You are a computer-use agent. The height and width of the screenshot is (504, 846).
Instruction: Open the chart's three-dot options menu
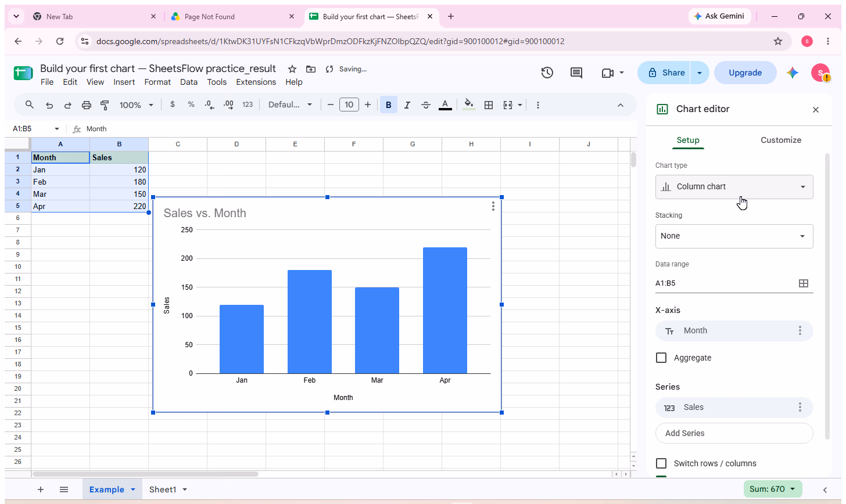pyautogui.click(x=493, y=206)
